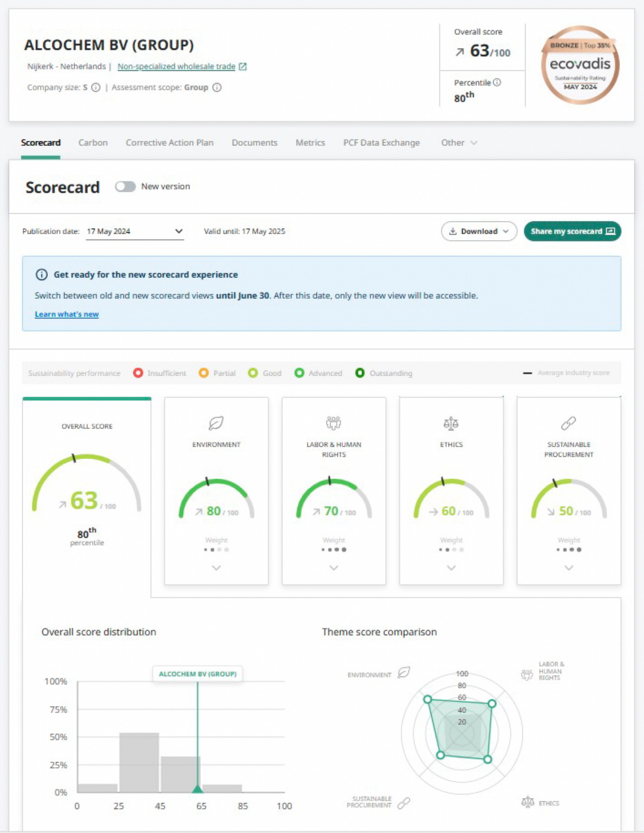Open the external link beside Non-specialized wholesale trade
Screen dimensions: 644x833
243,66
